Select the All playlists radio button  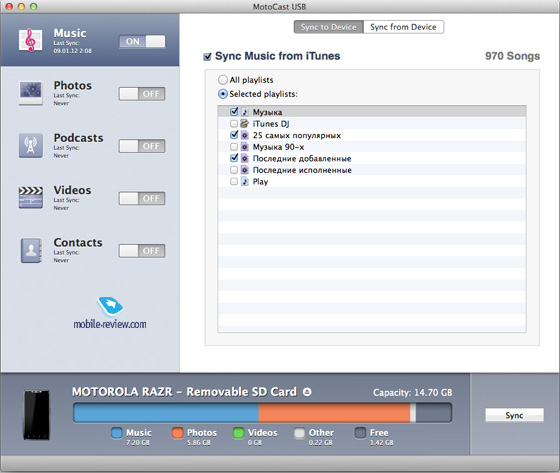click(x=222, y=79)
